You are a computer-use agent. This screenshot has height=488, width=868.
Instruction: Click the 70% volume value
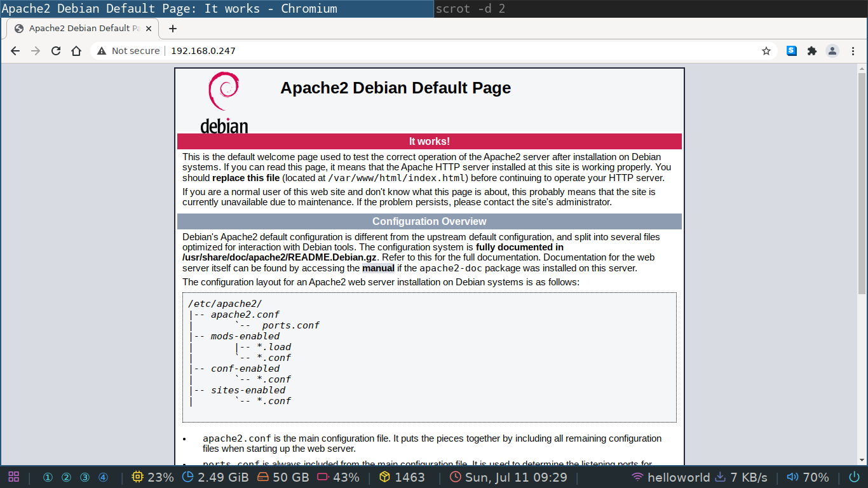point(816,477)
